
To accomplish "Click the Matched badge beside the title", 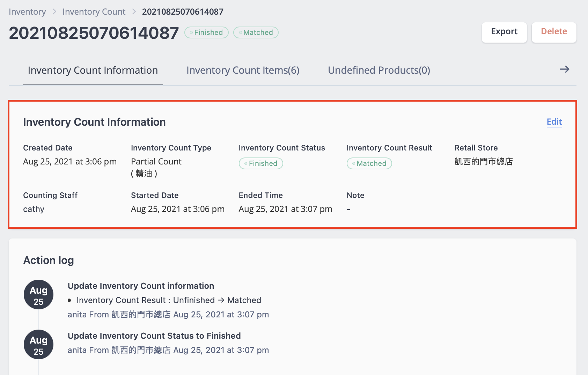I will point(256,32).
